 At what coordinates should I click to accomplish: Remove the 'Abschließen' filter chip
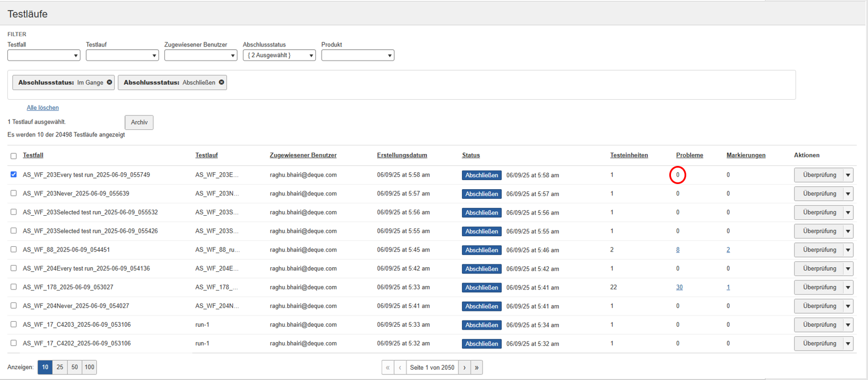(x=221, y=82)
